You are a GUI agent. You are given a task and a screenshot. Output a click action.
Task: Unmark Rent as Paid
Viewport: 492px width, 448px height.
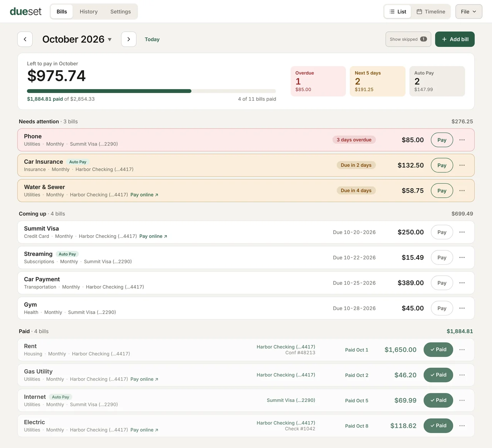pos(438,350)
